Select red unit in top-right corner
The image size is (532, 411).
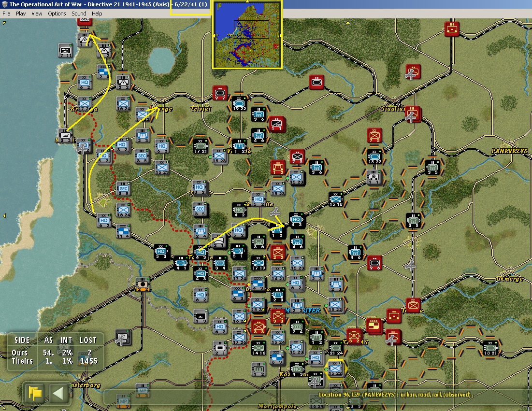452,29
